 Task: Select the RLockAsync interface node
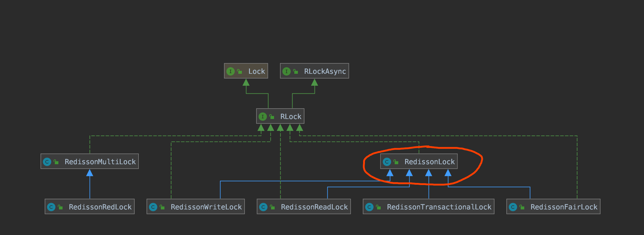coord(314,71)
